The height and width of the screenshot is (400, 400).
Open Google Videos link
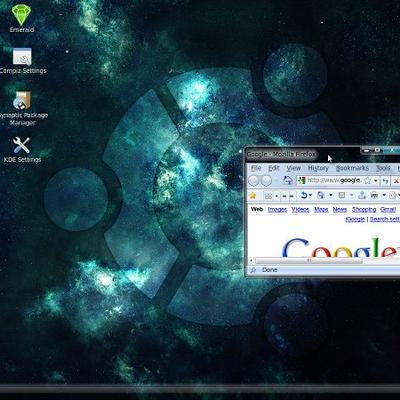(x=300, y=209)
